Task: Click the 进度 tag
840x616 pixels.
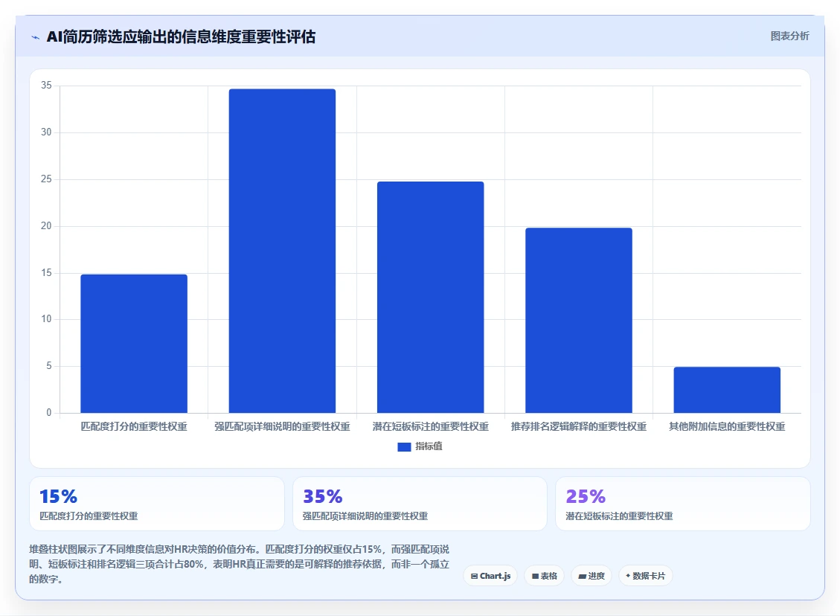Action: 591,576
